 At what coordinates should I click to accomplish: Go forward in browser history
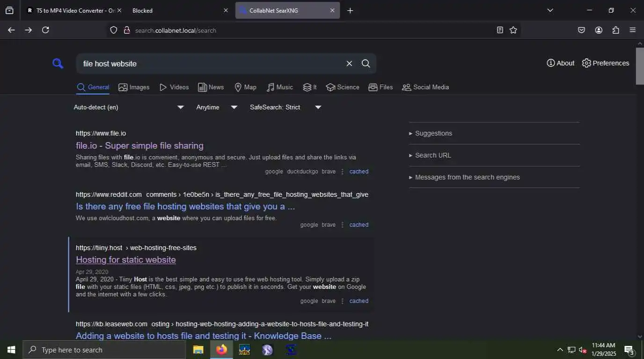[x=29, y=30]
